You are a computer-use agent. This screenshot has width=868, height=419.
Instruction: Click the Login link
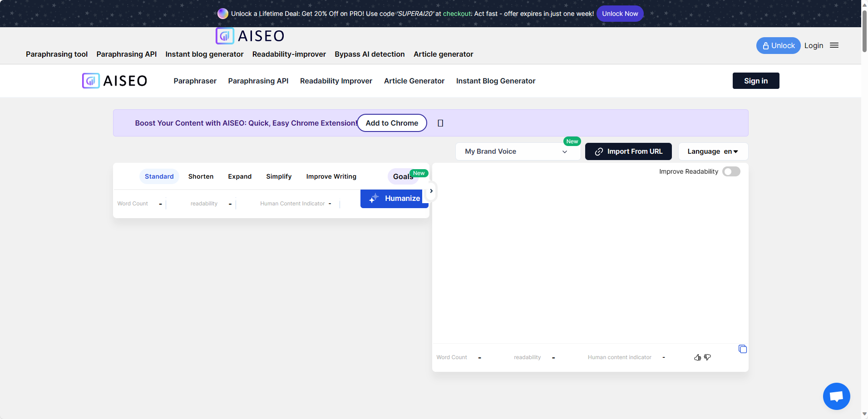[x=814, y=45]
